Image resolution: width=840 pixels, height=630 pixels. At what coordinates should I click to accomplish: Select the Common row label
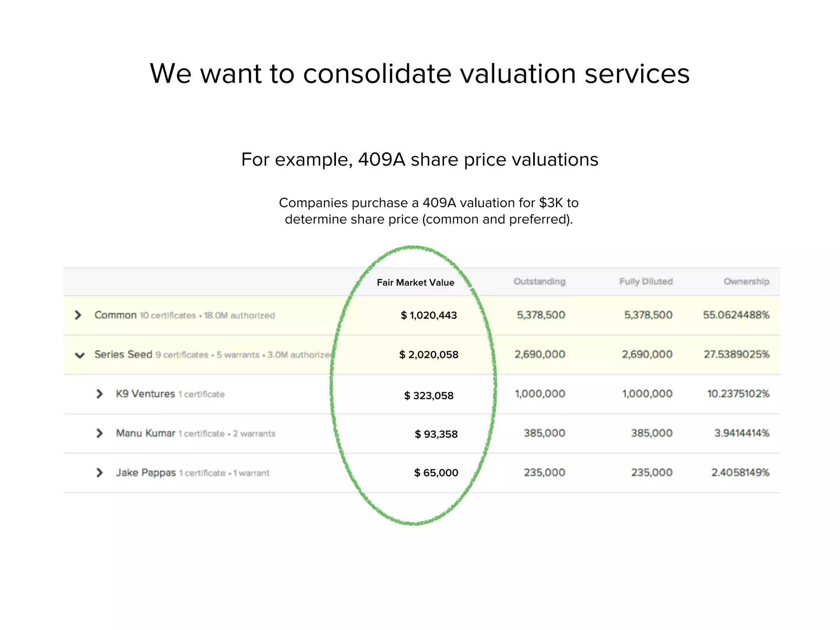[x=115, y=315]
